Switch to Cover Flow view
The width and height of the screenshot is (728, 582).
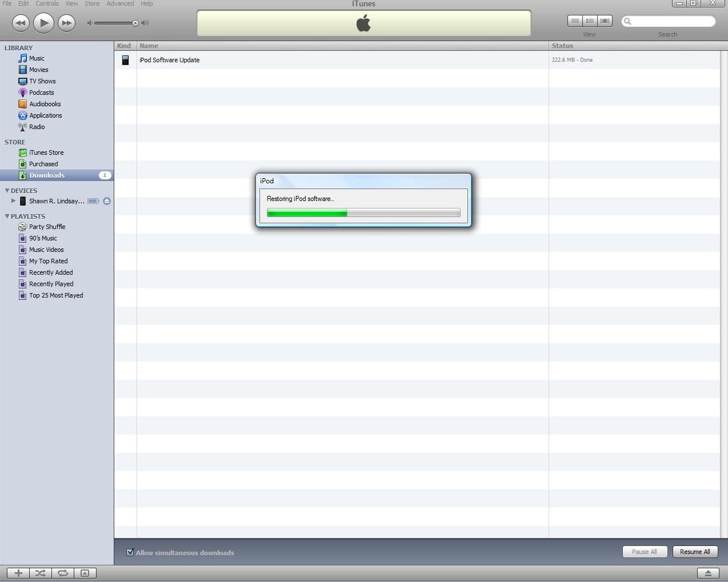(605, 20)
